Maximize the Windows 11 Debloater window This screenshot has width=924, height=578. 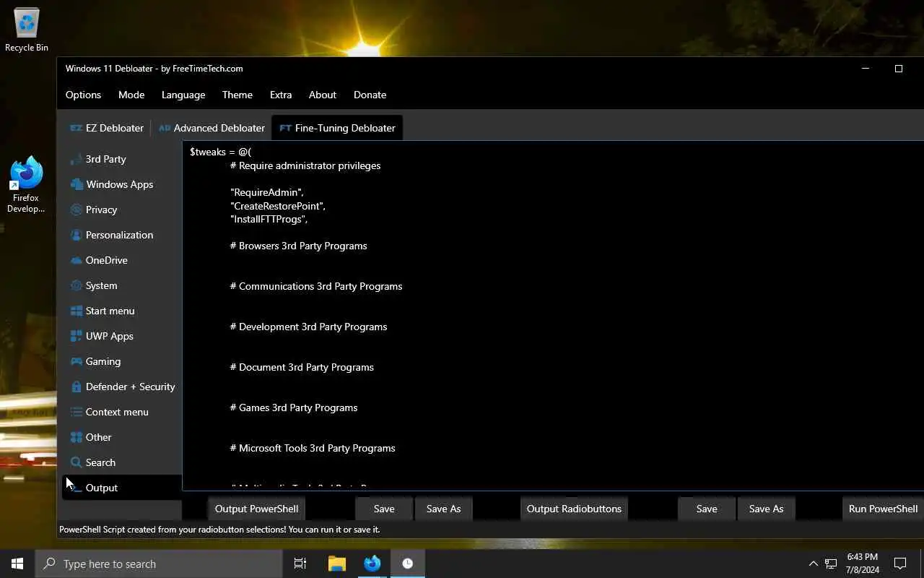899,69
